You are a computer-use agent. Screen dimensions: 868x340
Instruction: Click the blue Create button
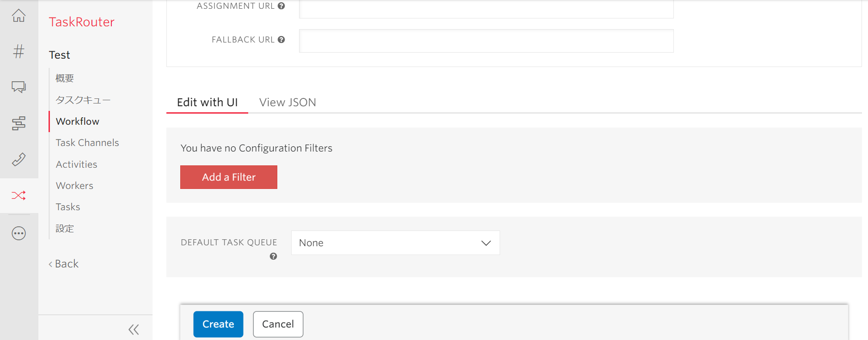pos(218,324)
